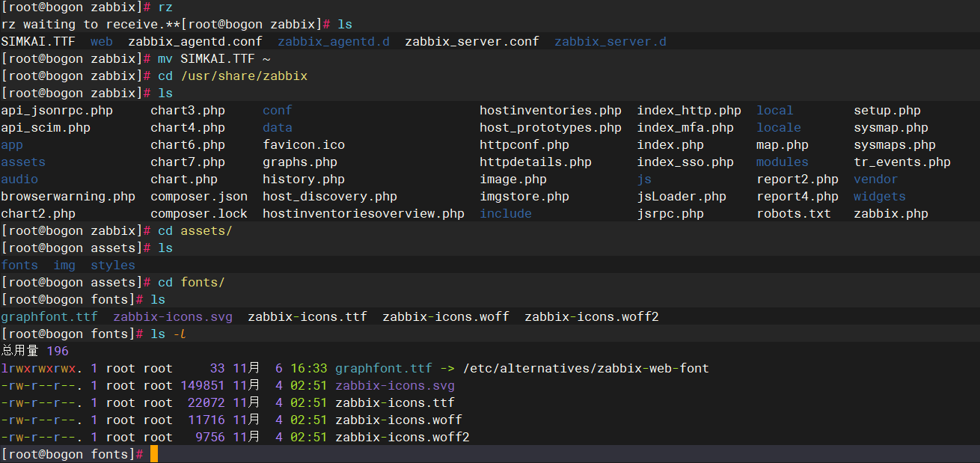This screenshot has height=463, width=980.
Task: Click the 'locale' directory entry
Action: 779,127
